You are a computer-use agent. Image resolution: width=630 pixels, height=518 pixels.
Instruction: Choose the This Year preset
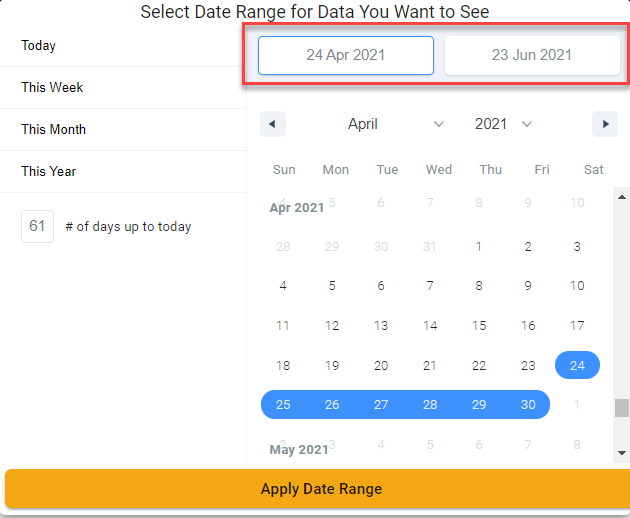coord(123,171)
